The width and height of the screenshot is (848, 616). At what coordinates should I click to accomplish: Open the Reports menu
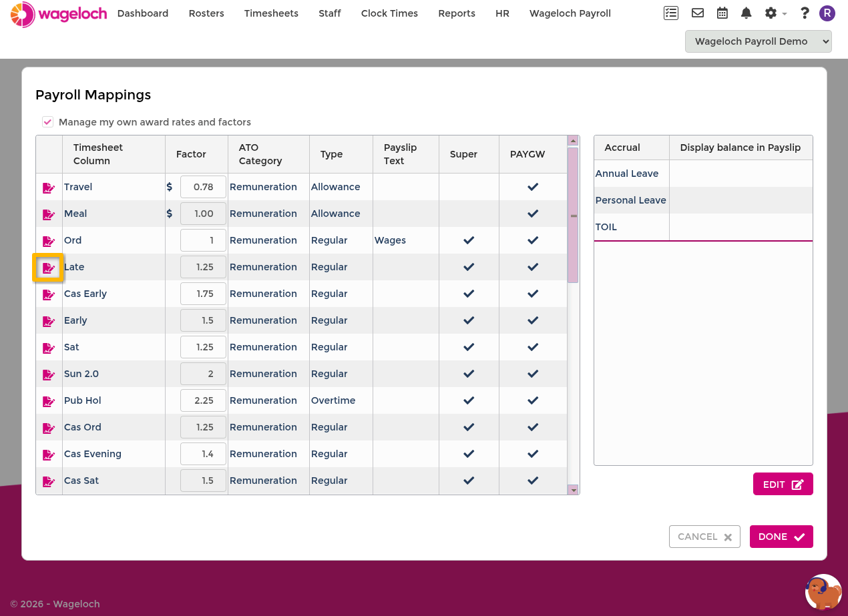coord(457,13)
